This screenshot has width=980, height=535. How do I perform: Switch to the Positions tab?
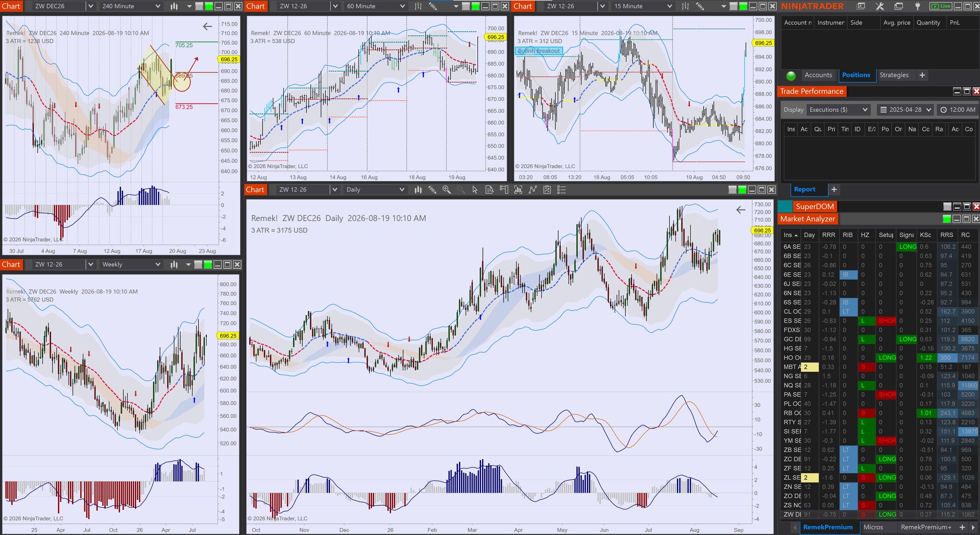pyautogui.click(x=856, y=75)
